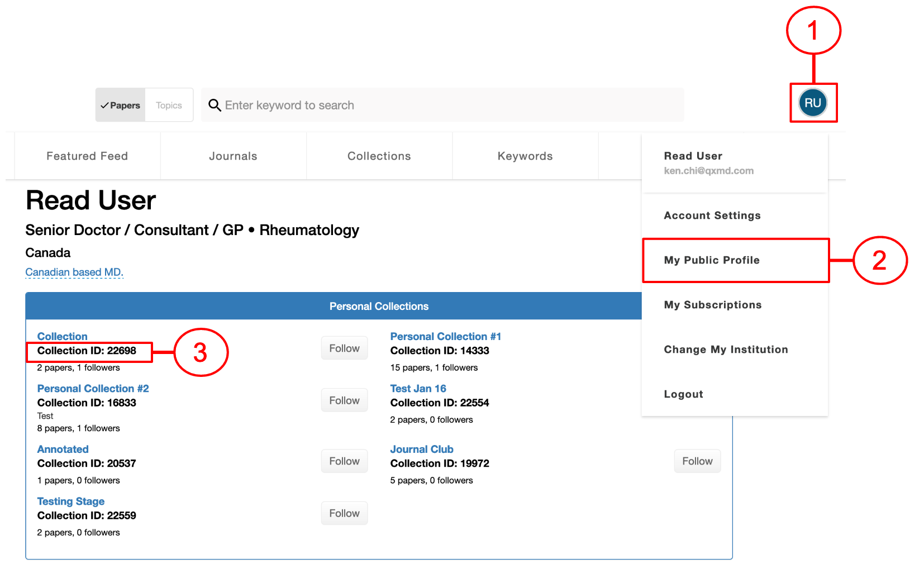The width and height of the screenshot is (924, 574).
Task: Switch to the Collections tab
Action: [379, 156]
